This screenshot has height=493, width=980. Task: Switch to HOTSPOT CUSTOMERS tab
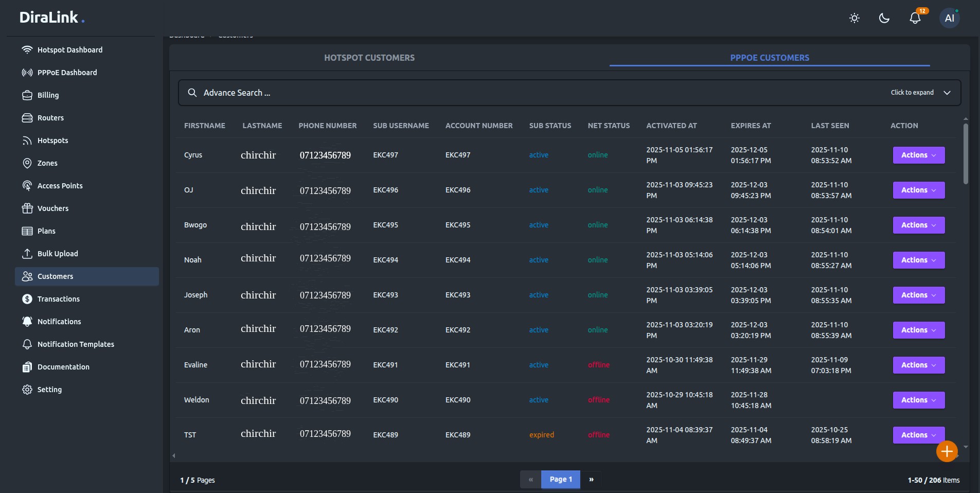pyautogui.click(x=369, y=58)
